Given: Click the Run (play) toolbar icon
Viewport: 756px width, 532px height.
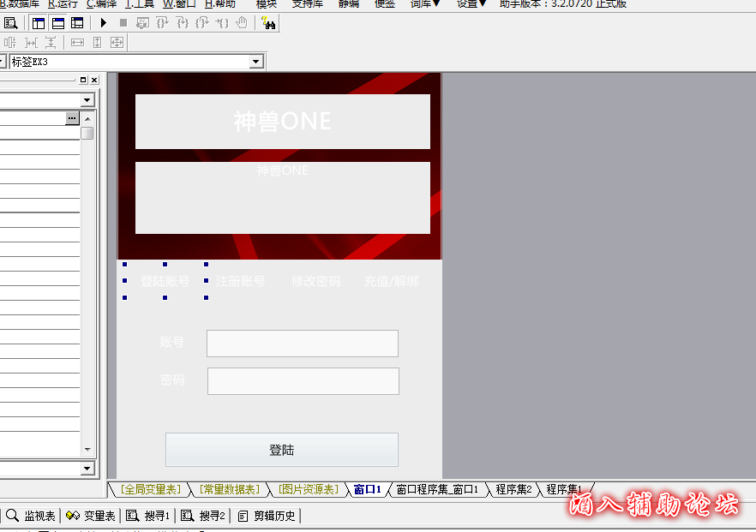Looking at the screenshot, I should 104,23.
